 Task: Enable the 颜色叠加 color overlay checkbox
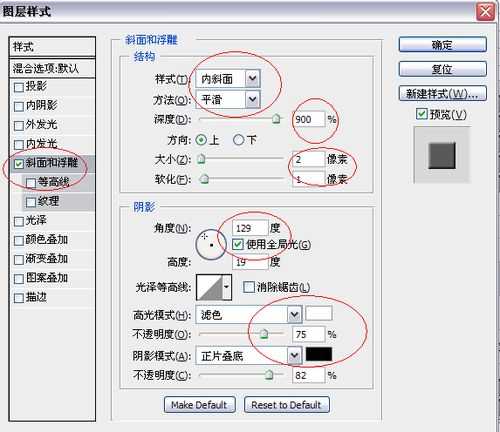point(19,241)
